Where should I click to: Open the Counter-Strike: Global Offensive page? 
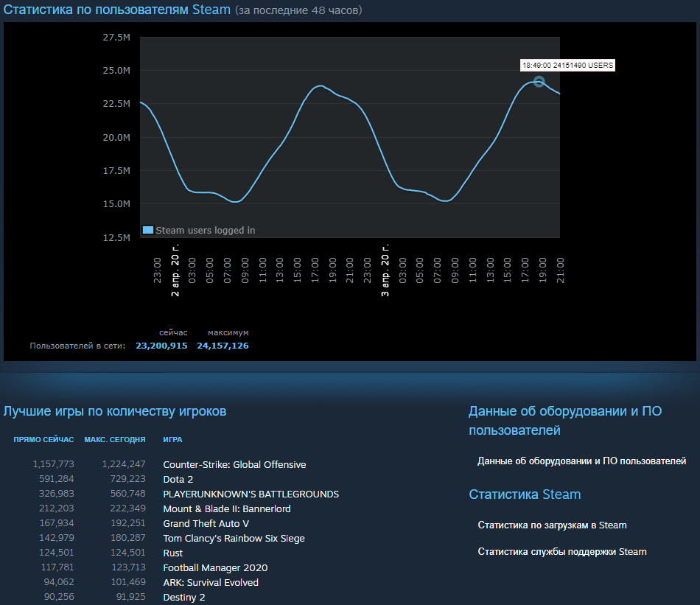[x=234, y=464]
